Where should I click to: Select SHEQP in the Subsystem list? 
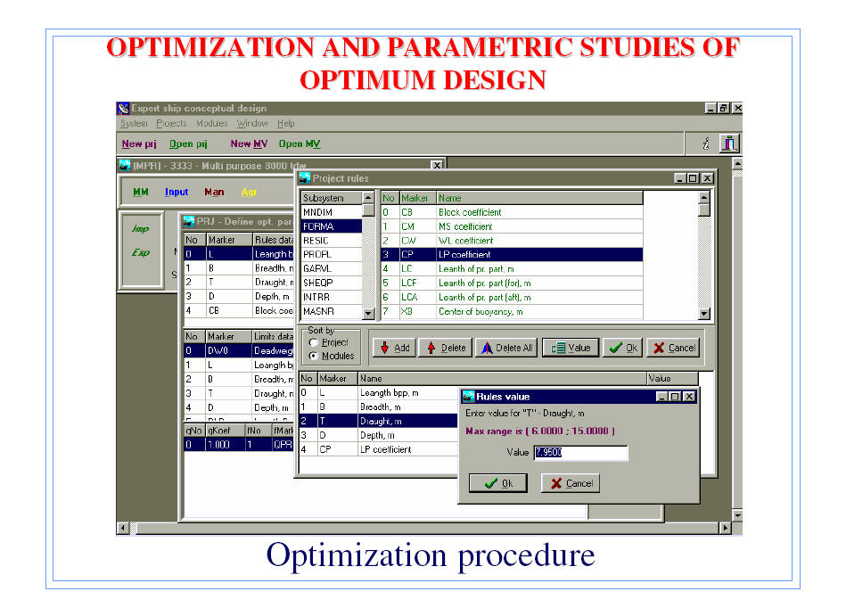(332, 283)
